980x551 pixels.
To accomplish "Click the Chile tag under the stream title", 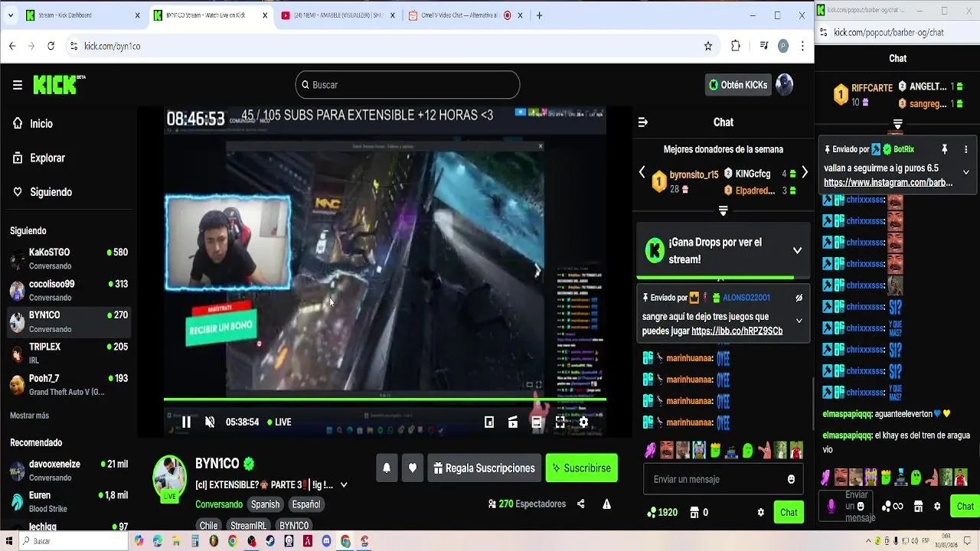I will (x=208, y=526).
